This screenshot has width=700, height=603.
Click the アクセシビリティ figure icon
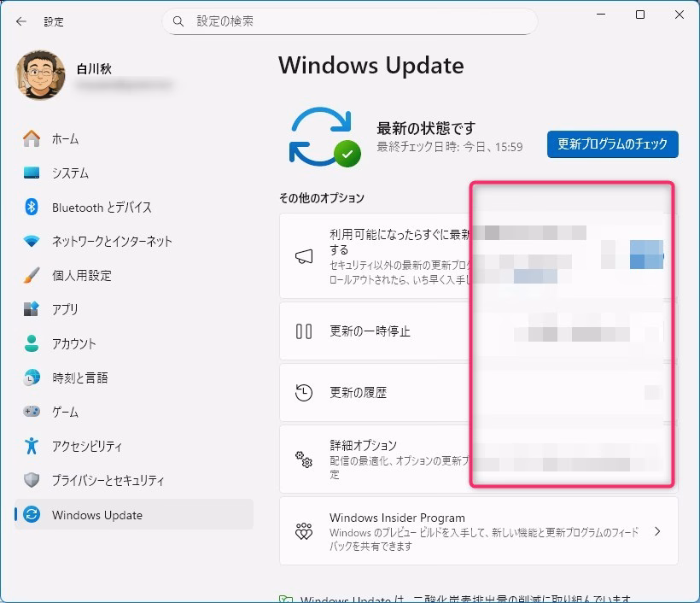32,446
